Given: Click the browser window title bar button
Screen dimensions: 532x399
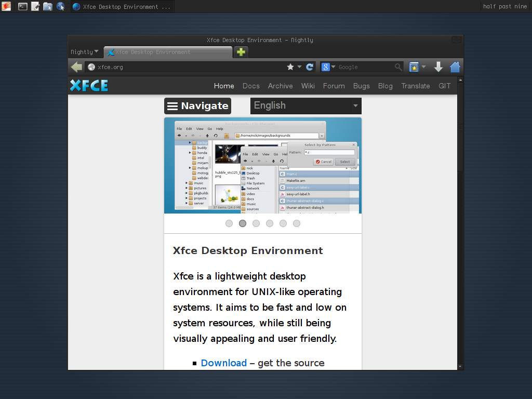Looking at the screenshot, I should coord(457,40).
